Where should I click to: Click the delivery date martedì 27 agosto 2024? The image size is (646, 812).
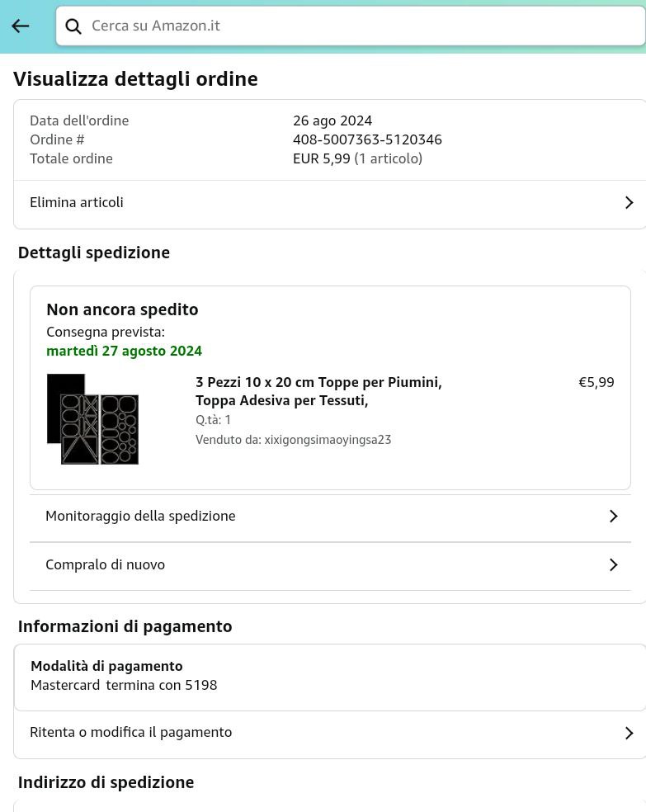[124, 351]
